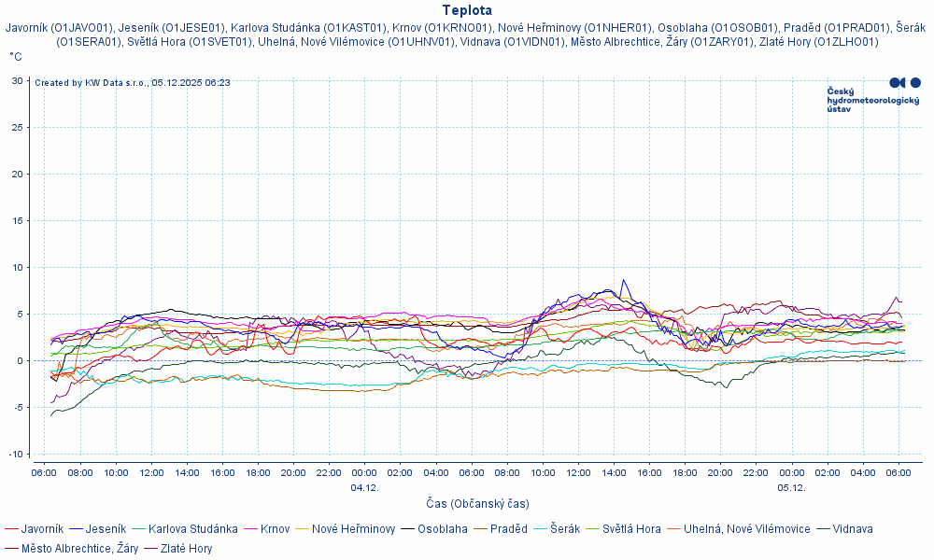Select Světlá Hora legend label
Viewport: 934px width, 560px height.
point(630,529)
